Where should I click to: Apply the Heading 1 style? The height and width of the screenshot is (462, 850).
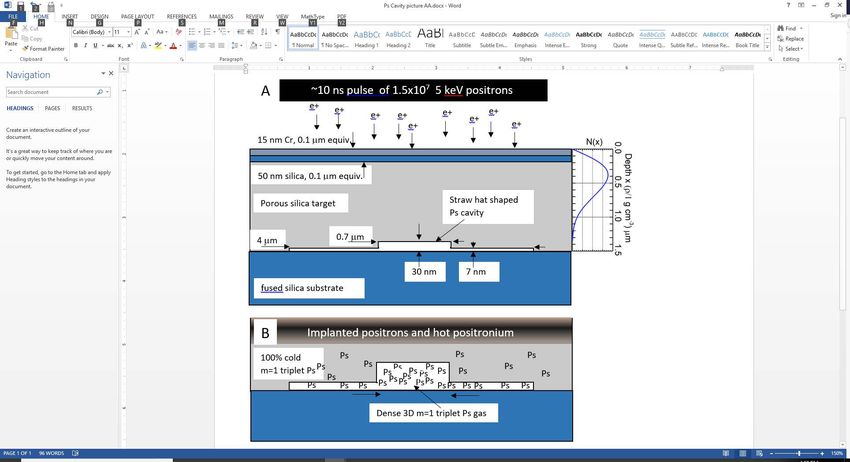pos(366,38)
